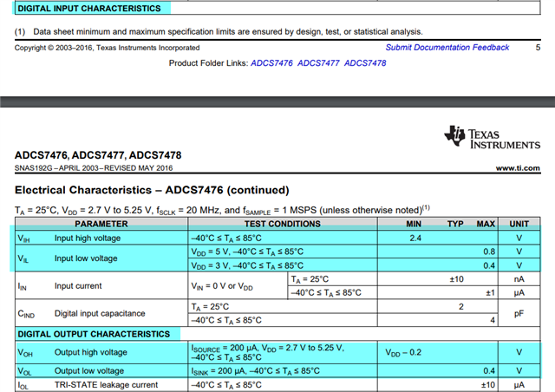Click 'TRI-STATE leakage current' parameter text
555x392 pixels.
click(106, 384)
